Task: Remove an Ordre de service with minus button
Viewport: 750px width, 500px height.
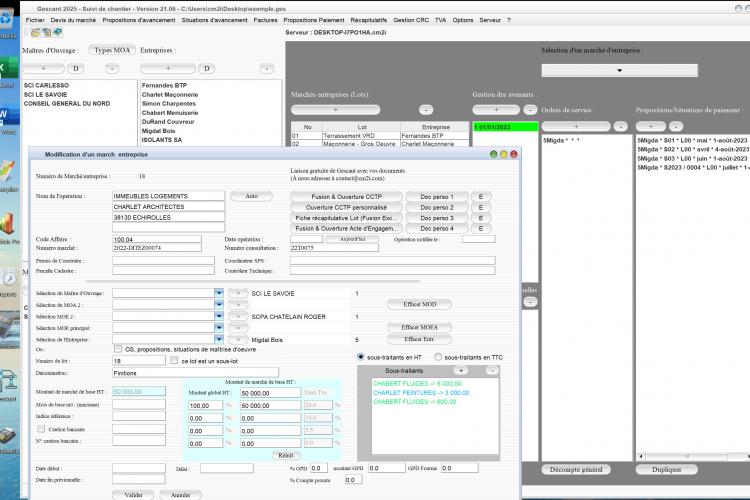Action: point(620,126)
